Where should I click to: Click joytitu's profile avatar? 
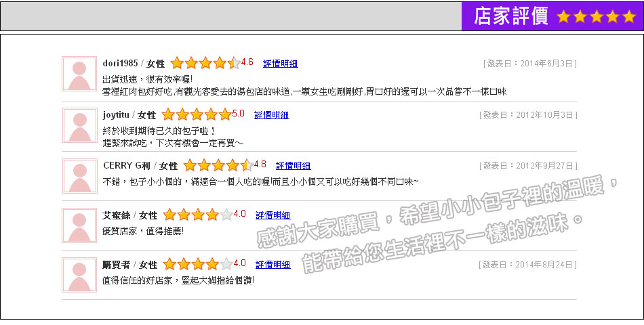coord(79,125)
